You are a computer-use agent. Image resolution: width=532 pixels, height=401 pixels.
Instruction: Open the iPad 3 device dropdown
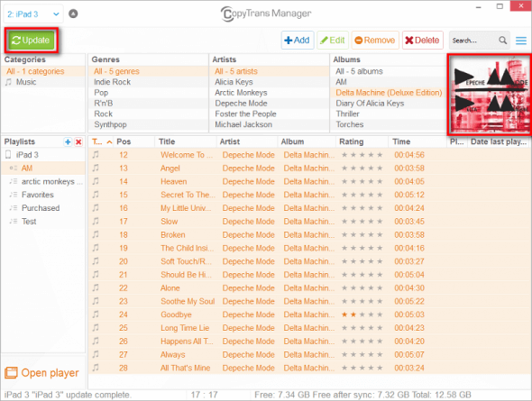click(x=33, y=14)
